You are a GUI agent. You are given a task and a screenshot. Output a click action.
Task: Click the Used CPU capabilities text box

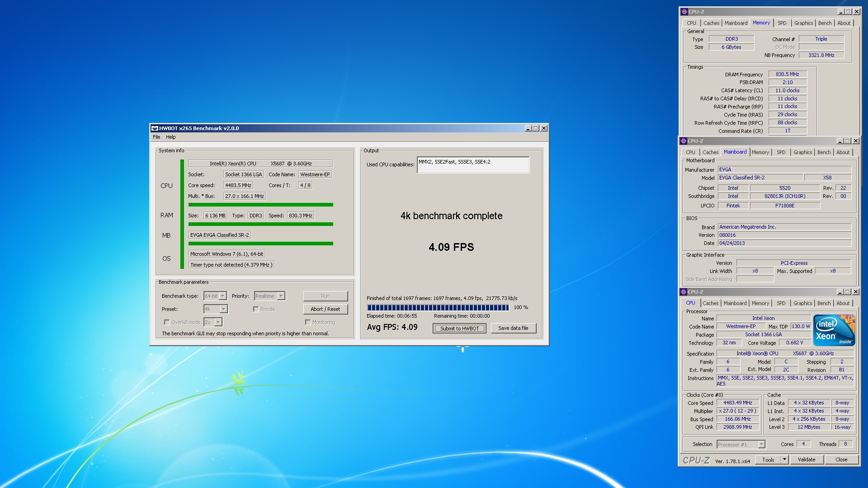(x=473, y=165)
